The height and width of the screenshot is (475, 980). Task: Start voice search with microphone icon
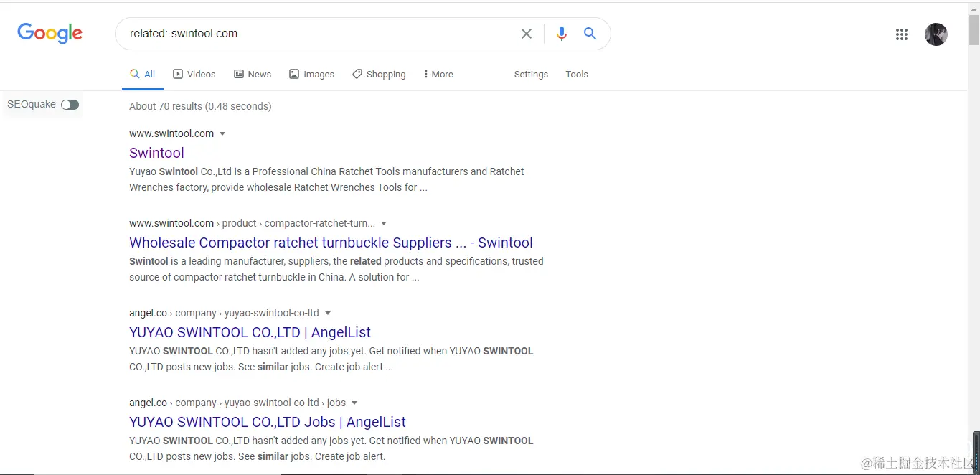pos(562,34)
